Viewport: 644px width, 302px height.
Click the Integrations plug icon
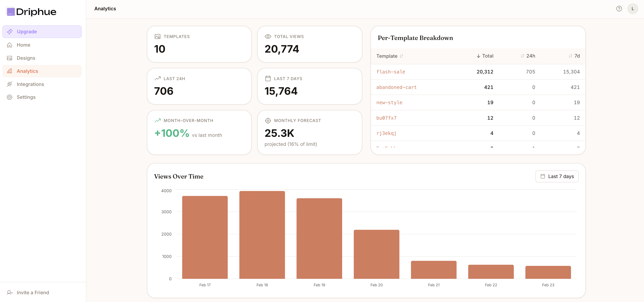tap(9, 84)
